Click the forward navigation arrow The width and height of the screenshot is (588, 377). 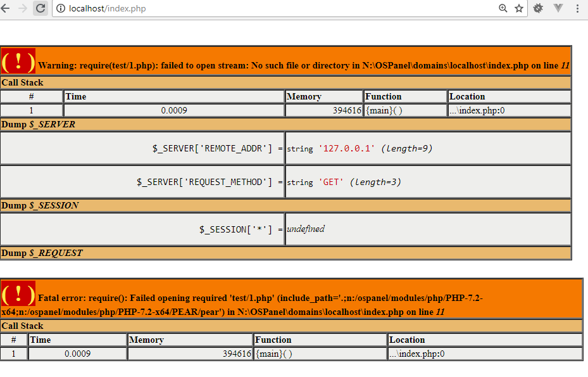(23, 8)
